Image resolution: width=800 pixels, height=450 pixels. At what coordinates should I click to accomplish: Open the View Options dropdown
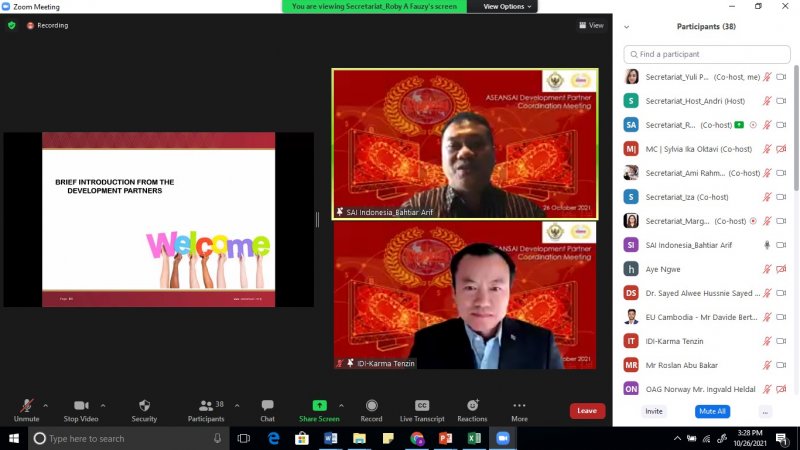tap(508, 6)
